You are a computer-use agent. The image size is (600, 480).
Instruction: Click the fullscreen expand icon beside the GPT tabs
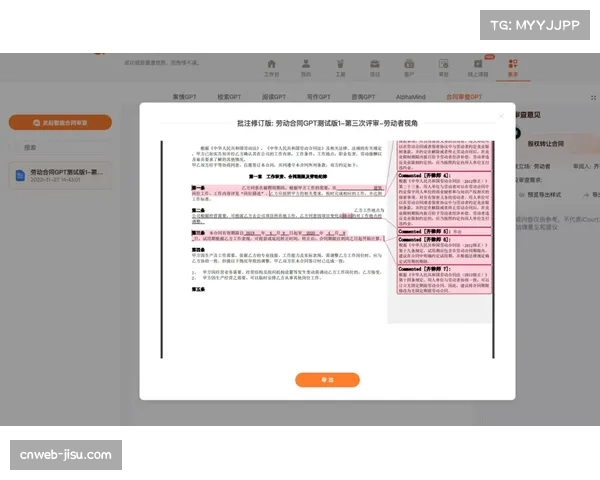(593, 98)
